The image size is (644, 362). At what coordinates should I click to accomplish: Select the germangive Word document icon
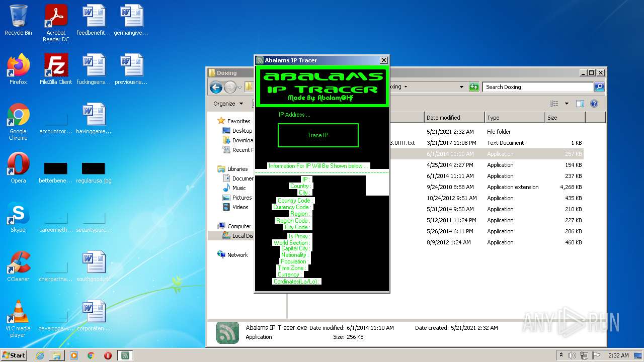[131, 21]
